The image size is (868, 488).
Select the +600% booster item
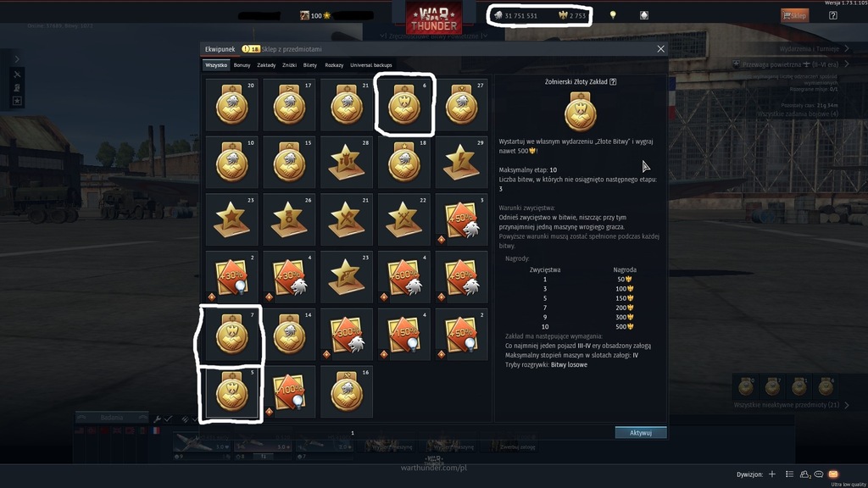pyautogui.click(x=404, y=277)
